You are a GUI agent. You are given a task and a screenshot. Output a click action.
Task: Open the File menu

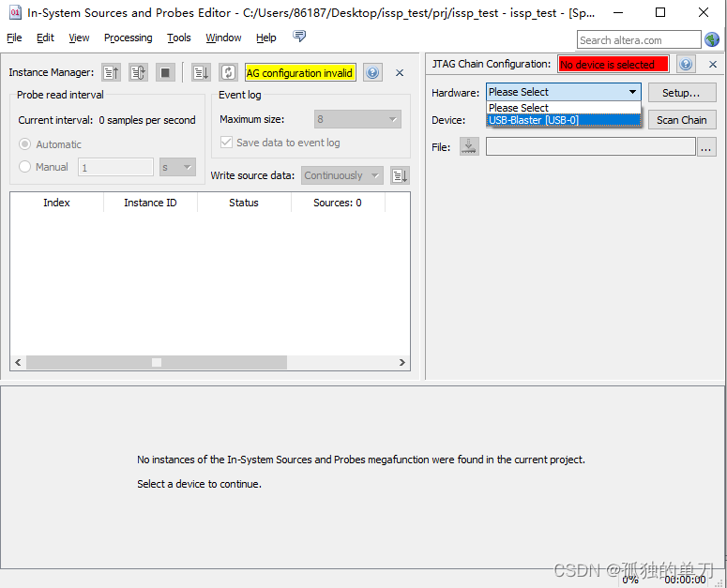[x=14, y=38]
